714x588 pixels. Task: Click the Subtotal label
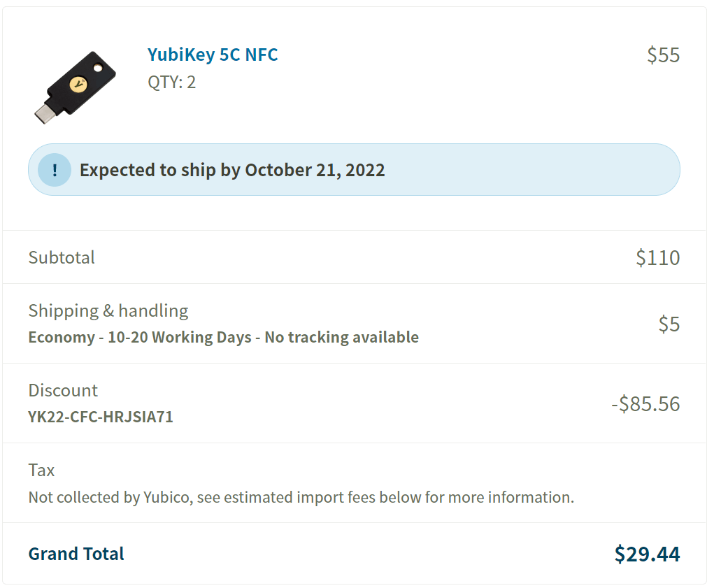click(62, 257)
